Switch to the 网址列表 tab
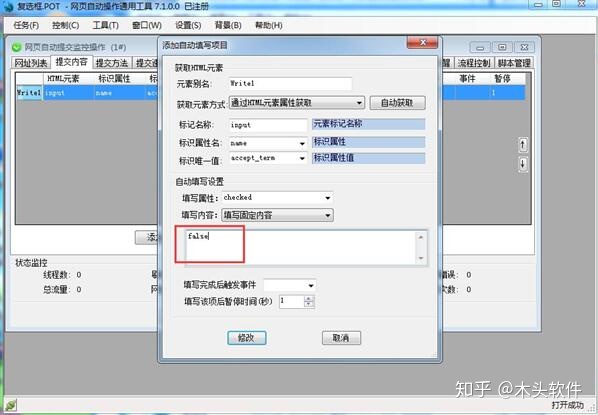The height and width of the screenshot is (415, 598). [x=31, y=63]
